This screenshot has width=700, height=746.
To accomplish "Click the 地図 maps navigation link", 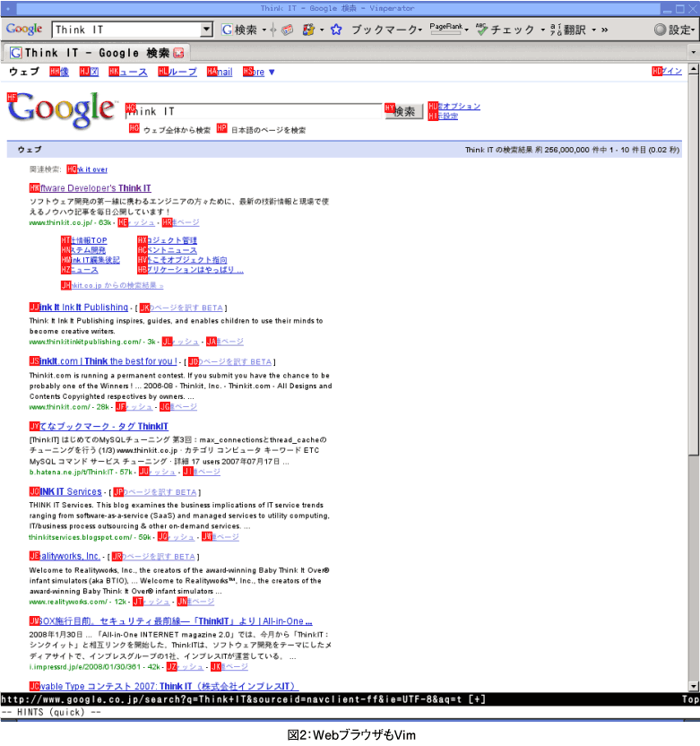I will point(89,72).
